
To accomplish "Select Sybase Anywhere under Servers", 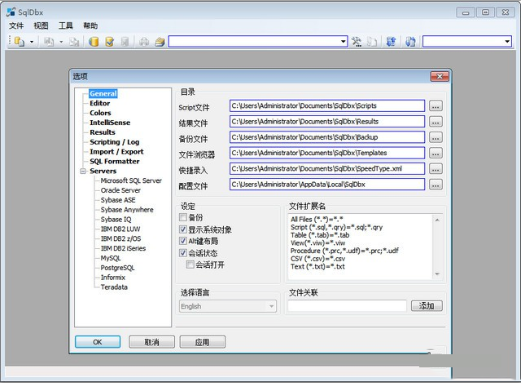I will coord(127,210).
